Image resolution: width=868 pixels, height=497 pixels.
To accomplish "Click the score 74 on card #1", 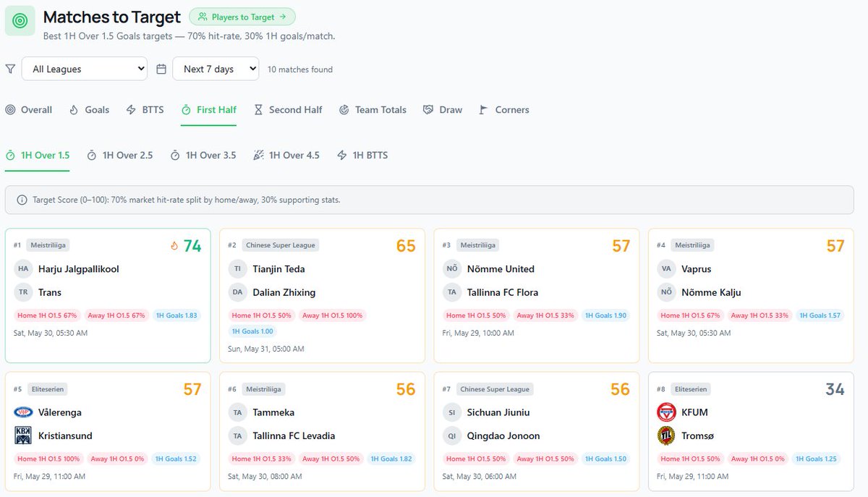I will coord(192,246).
